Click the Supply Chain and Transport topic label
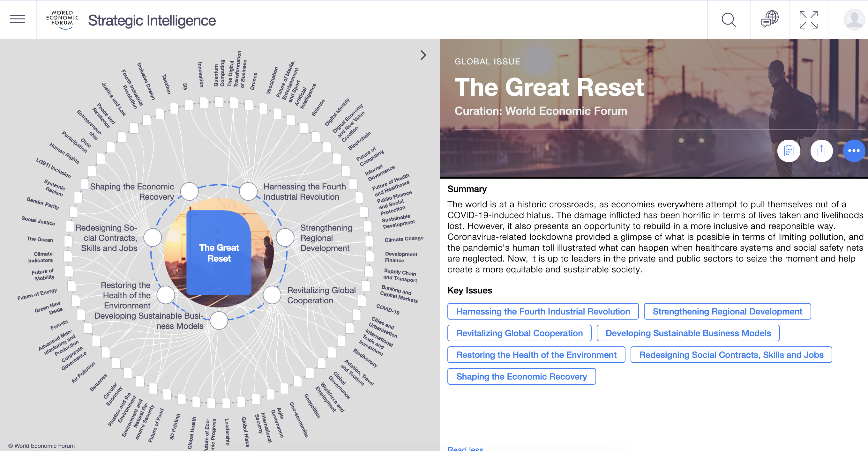This screenshot has height=451, width=868. [400, 275]
